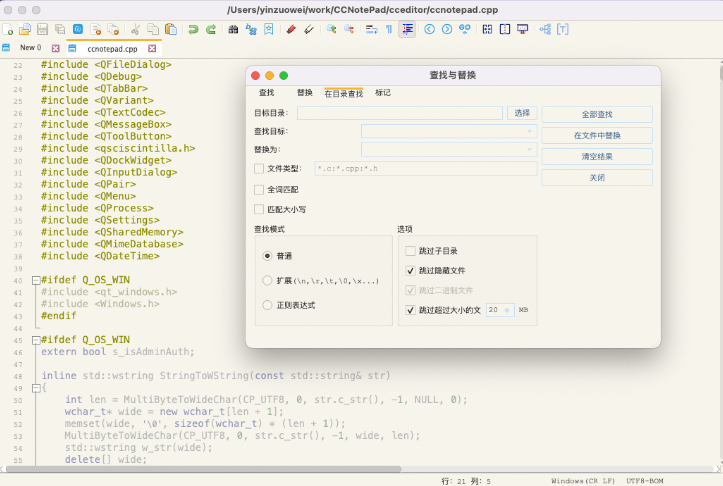Enable the 匹配大小写 checkbox
Viewport: 723px width, 486px height.
(259, 209)
